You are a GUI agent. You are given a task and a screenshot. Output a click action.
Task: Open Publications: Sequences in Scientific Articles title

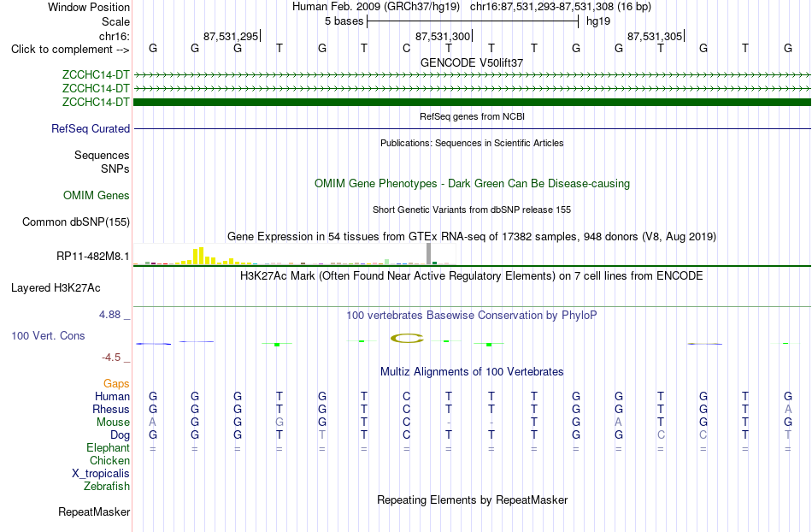tap(472, 143)
